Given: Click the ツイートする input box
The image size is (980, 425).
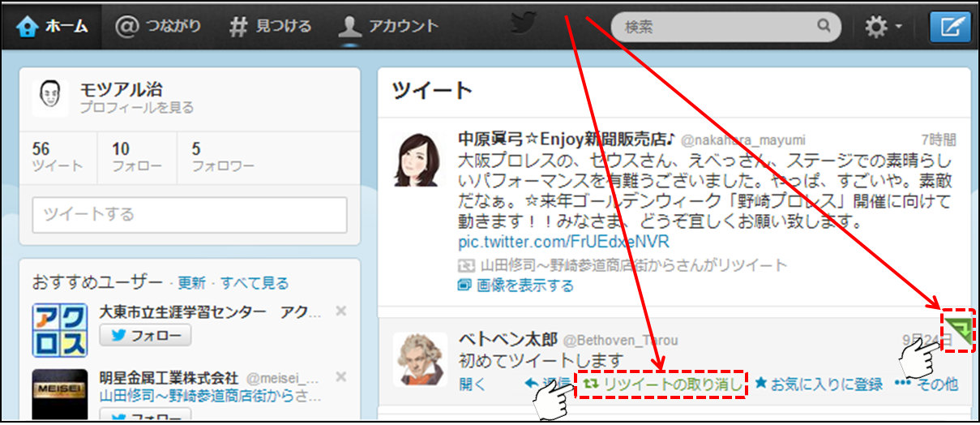Looking at the screenshot, I should click(189, 215).
